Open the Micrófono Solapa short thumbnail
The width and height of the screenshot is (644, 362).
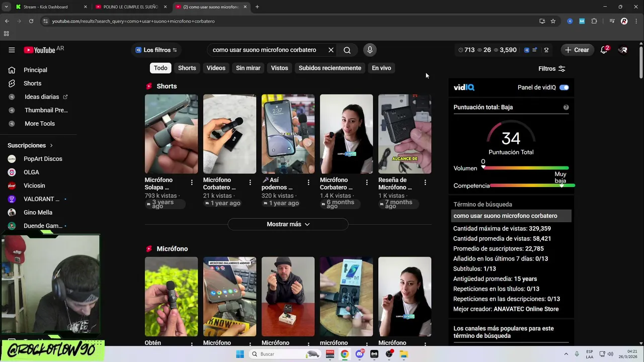(x=171, y=134)
